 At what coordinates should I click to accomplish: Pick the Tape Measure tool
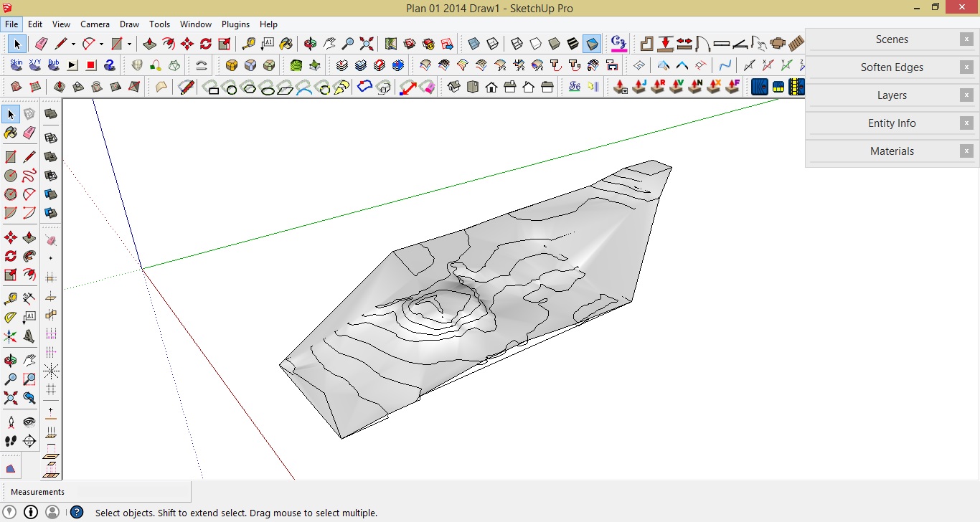[249, 44]
